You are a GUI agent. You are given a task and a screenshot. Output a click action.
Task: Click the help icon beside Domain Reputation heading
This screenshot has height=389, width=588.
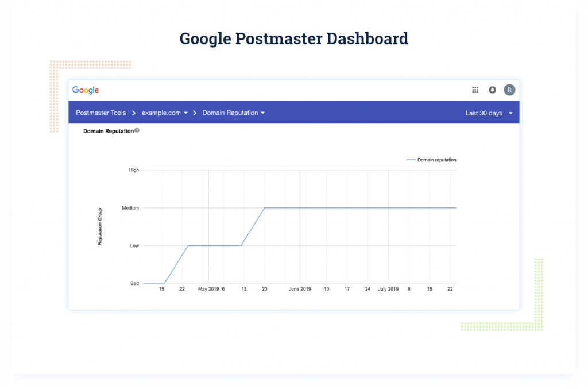click(x=137, y=130)
